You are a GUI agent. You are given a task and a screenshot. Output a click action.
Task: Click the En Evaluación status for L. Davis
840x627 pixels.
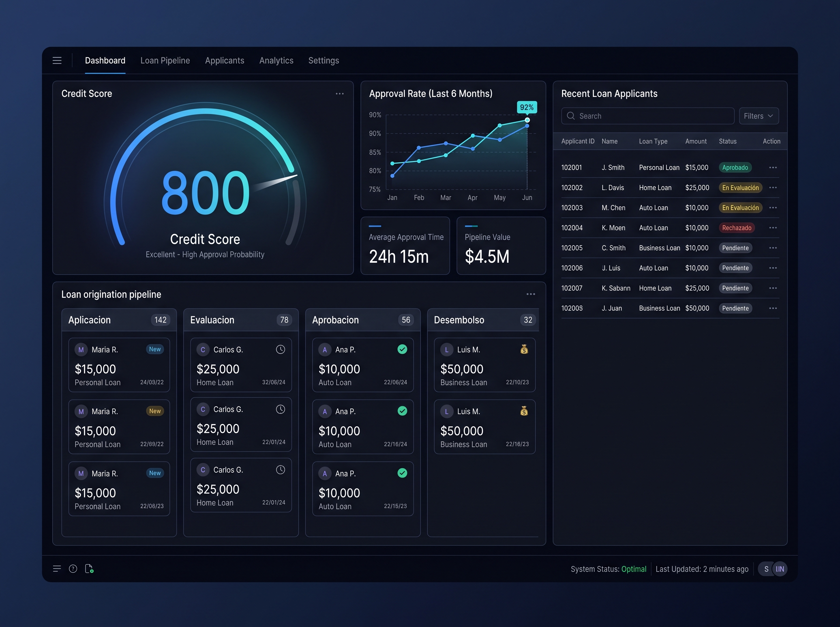[x=740, y=188]
